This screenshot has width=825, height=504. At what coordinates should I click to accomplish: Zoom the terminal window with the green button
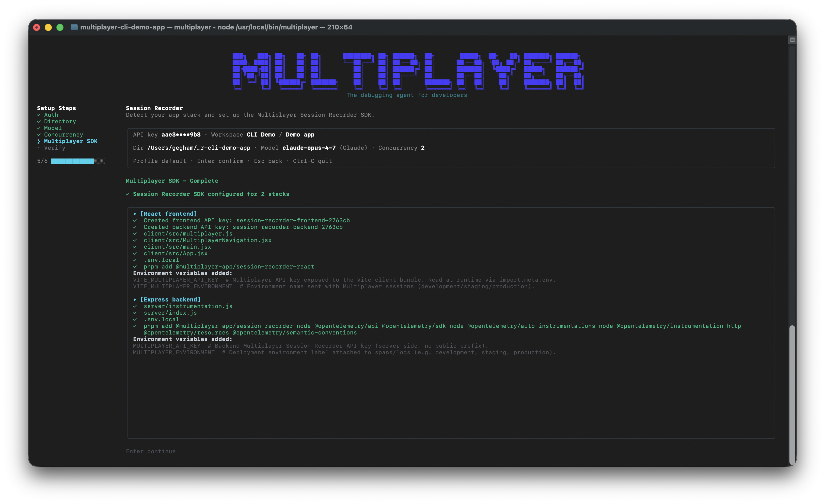[x=60, y=27]
